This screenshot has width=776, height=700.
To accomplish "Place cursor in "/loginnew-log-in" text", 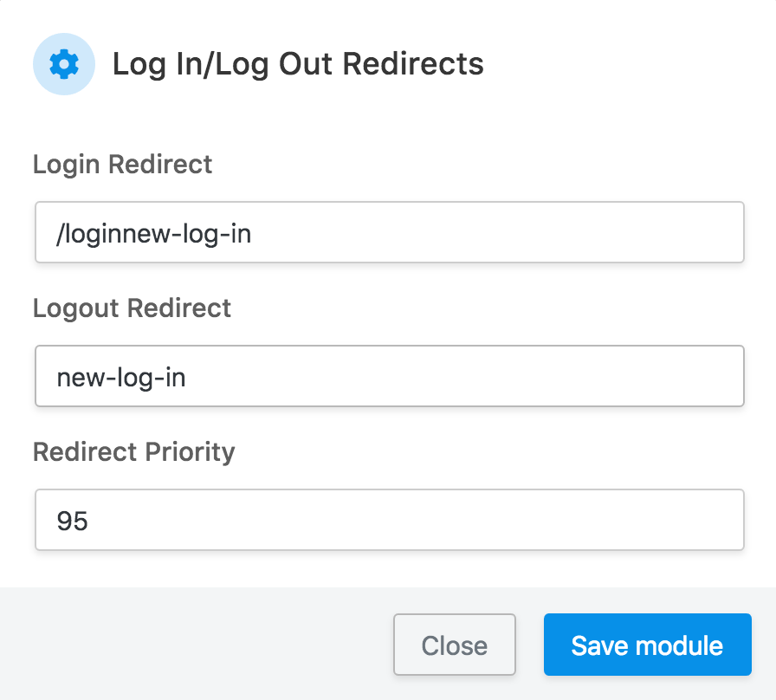I will 153,233.
